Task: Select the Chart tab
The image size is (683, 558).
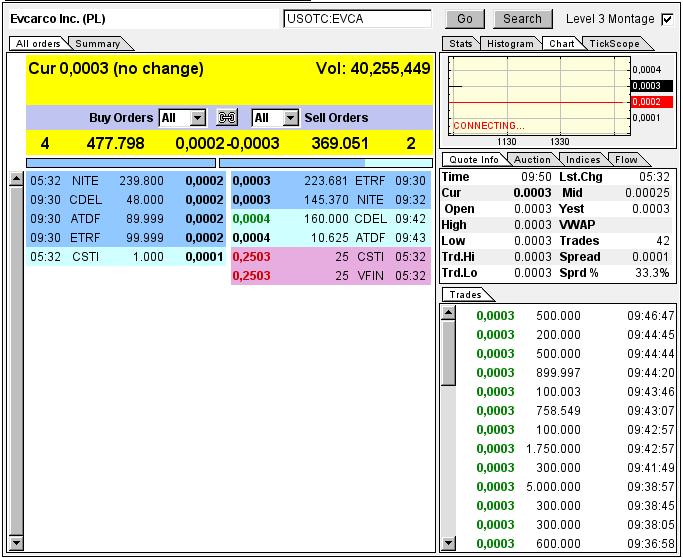Action: coord(561,44)
